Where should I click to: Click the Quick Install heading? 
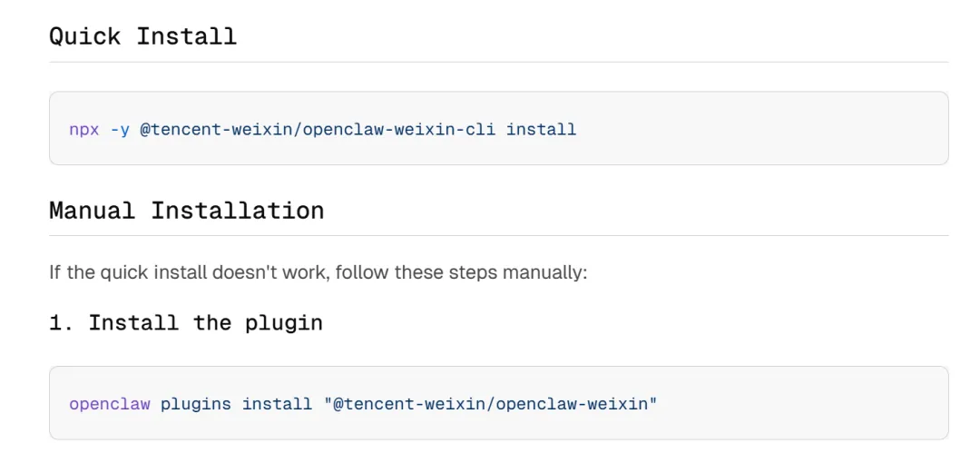[142, 36]
